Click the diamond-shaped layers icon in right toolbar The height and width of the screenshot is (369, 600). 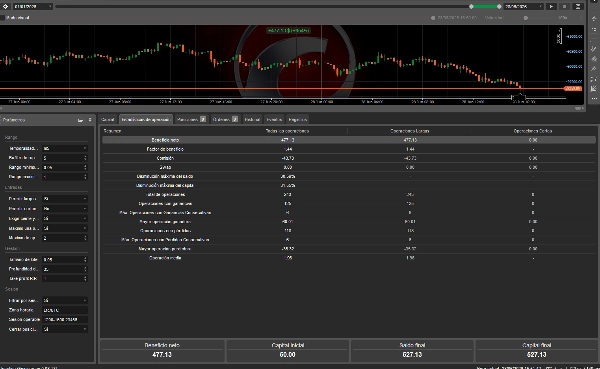tap(594, 59)
